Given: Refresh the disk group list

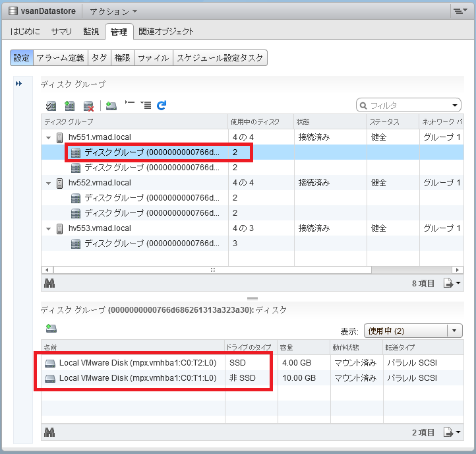Looking at the screenshot, I should (162, 105).
